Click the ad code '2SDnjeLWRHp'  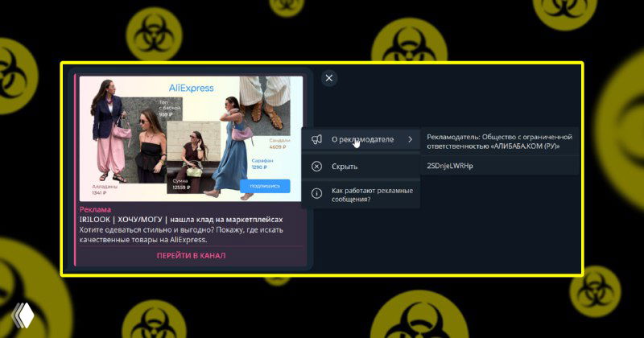coord(450,166)
